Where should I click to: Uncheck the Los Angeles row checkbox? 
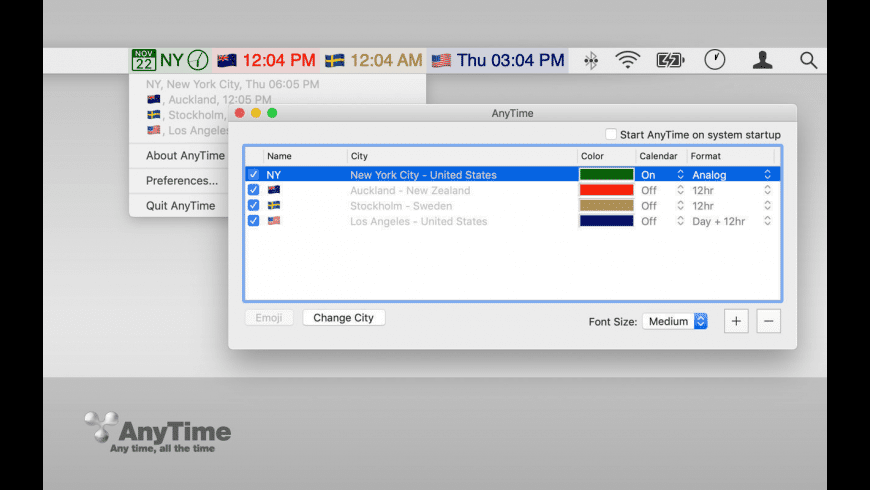(x=254, y=221)
